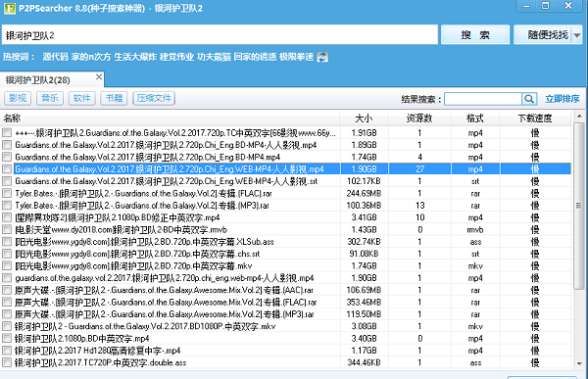
Task: Search hot keyword 建党伟业
Action: 176,57
